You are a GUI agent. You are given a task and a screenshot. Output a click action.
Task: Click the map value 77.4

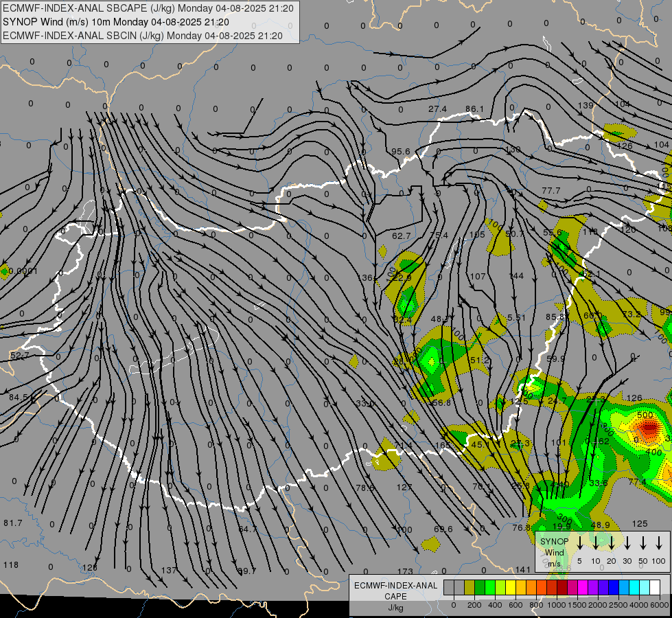coord(637,482)
